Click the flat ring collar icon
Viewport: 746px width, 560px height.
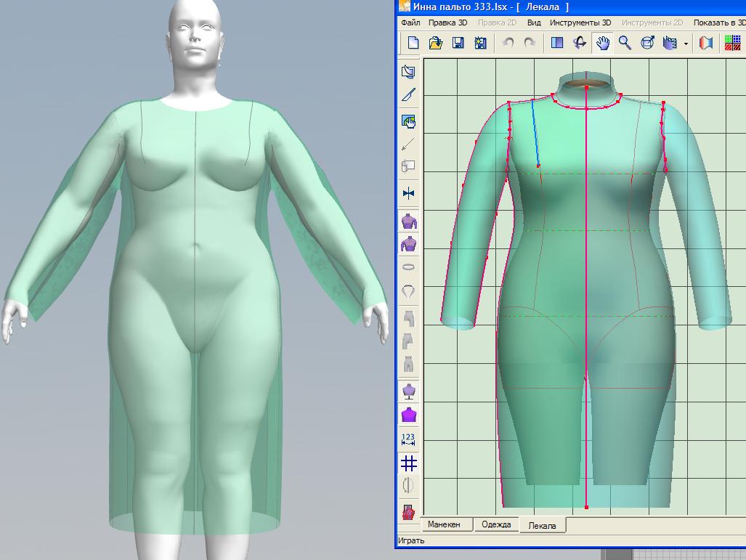[408, 267]
